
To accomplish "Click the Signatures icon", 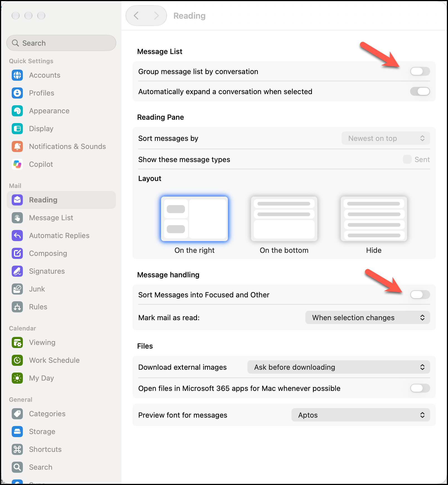I will tap(17, 271).
